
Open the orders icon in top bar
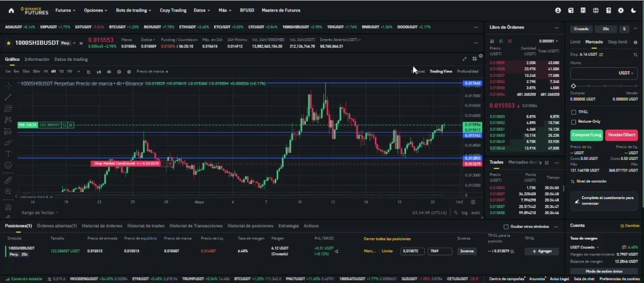pos(583,10)
